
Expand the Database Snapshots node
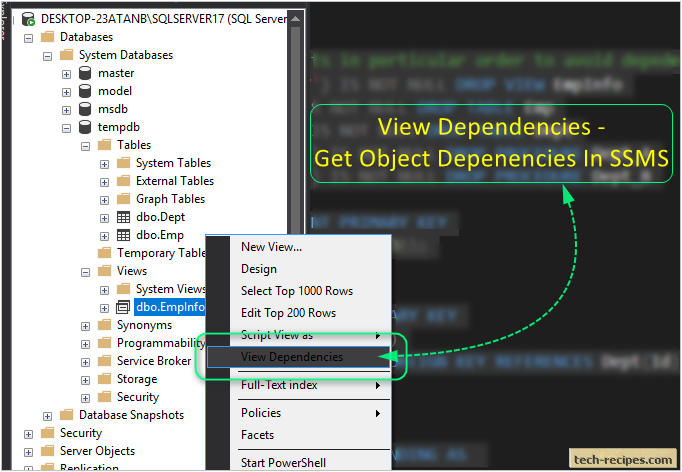click(47, 416)
